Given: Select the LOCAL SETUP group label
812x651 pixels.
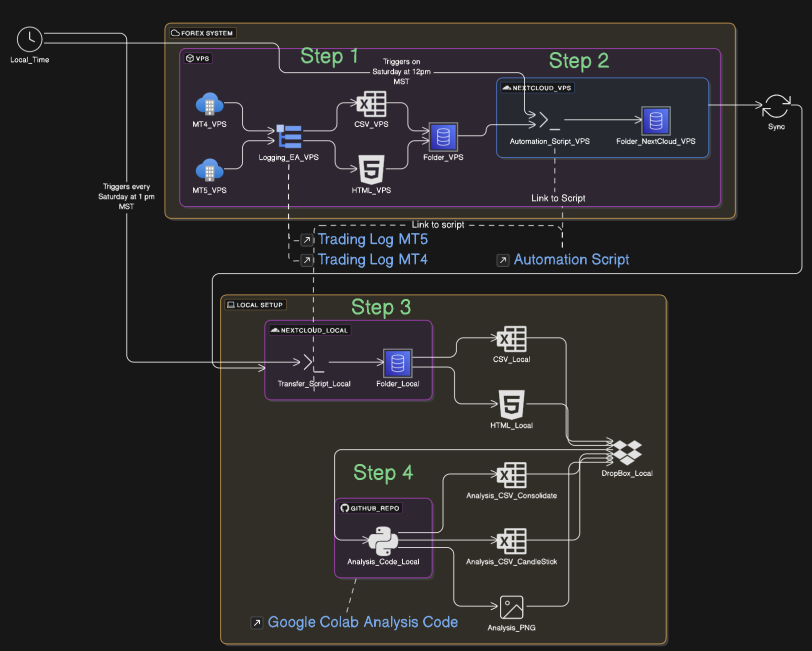Looking at the screenshot, I should click(255, 304).
